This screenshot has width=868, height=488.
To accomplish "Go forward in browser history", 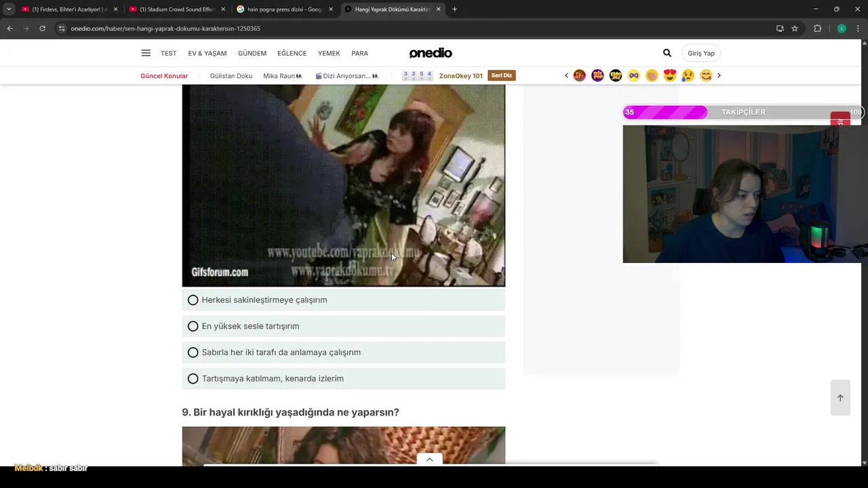I will 26,28.
